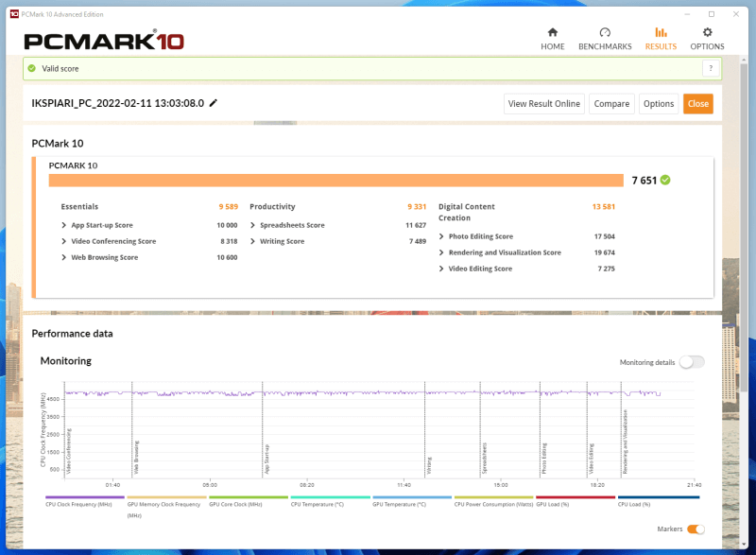Click the CPU Clock Frequency legend swatch
The height and width of the screenshot is (555, 756).
pos(84,496)
